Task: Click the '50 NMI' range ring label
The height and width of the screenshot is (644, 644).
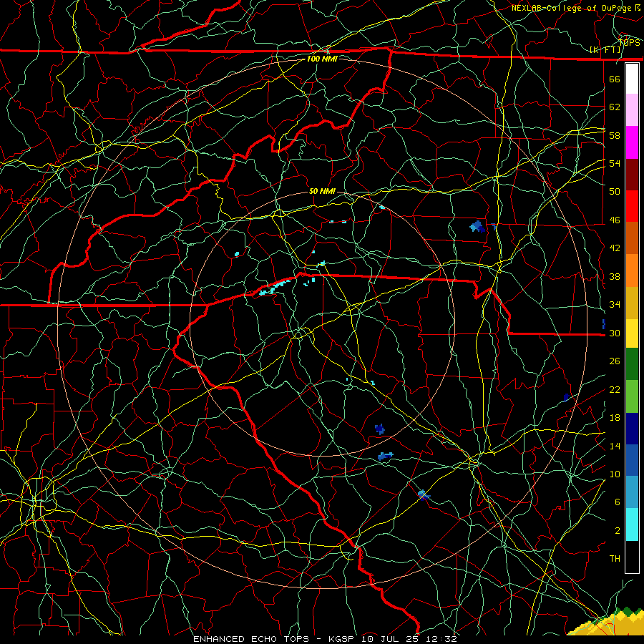Action: click(322, 191)
